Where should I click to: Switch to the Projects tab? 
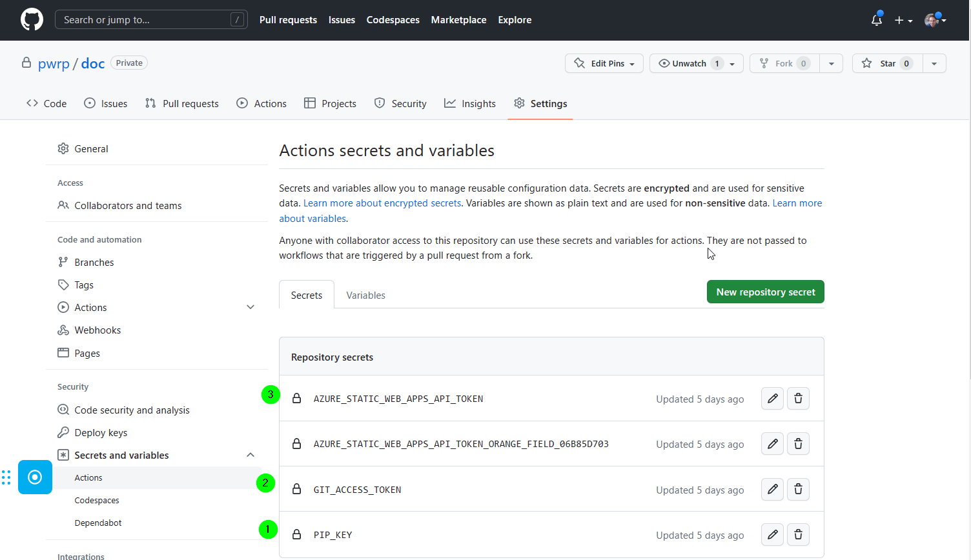tap(331, 103)
